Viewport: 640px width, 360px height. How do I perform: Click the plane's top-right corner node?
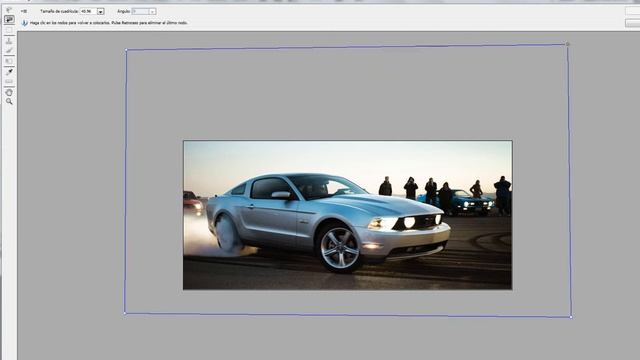tap(567, 44)
